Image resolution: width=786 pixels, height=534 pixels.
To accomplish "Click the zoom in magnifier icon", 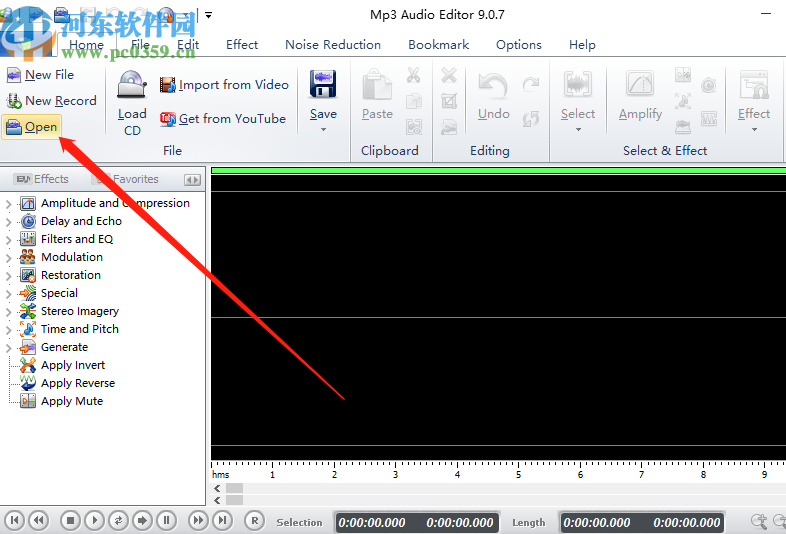I will click(759, 521).
